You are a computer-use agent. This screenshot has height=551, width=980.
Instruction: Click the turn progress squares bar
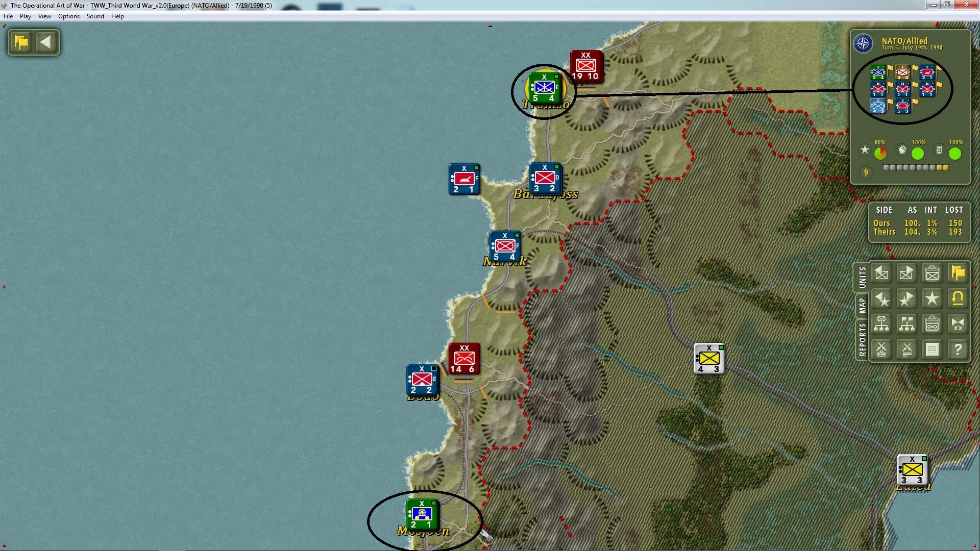pos(916,167)
